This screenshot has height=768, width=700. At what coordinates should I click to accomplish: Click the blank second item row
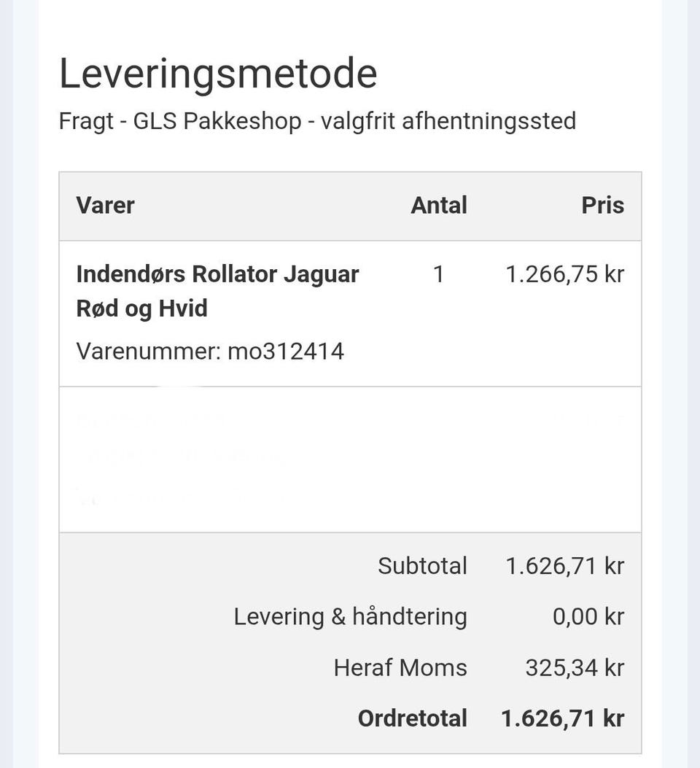(350, 459)
